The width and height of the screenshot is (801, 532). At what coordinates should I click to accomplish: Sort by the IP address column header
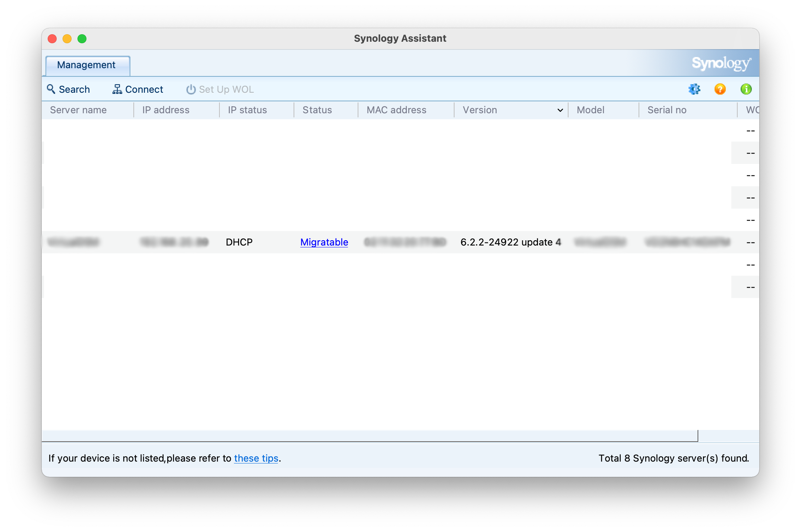coord(177,110)
